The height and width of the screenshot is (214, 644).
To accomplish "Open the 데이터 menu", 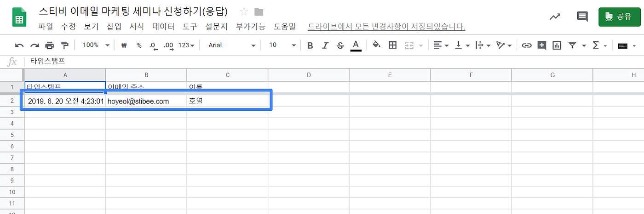I will [x=163, y=27].
